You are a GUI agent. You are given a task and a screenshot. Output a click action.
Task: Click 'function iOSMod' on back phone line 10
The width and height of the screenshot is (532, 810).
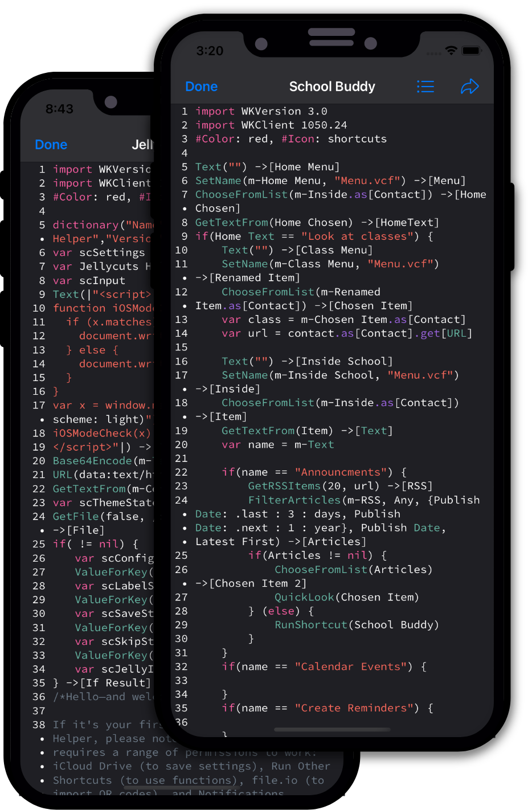click(x=103, y=308)
